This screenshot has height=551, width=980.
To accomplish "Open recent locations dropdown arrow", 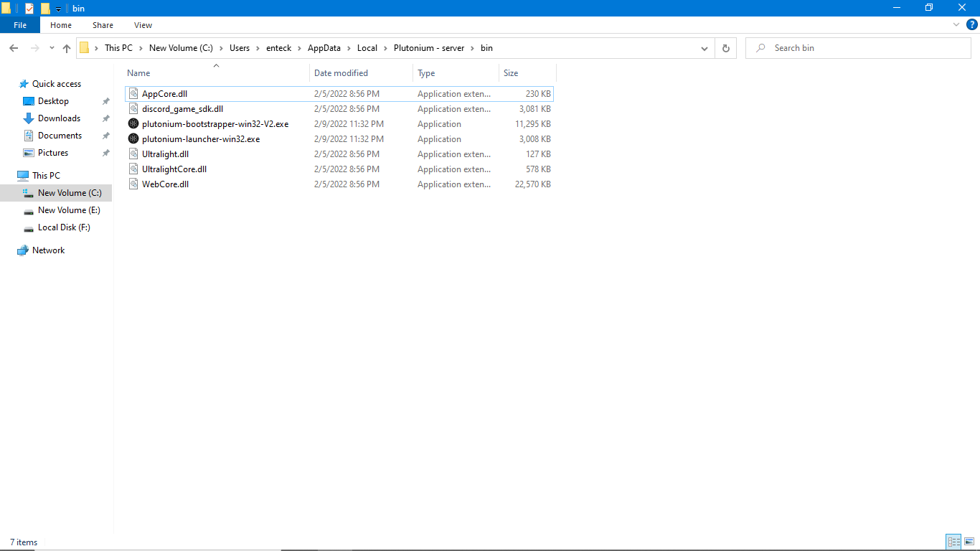I will [52, 48].
